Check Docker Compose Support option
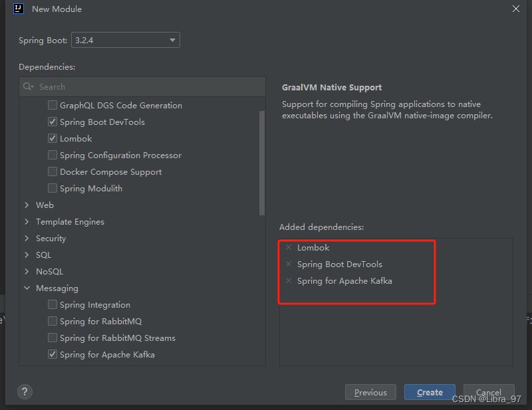 pyautogui.click(x=53, y=171)
